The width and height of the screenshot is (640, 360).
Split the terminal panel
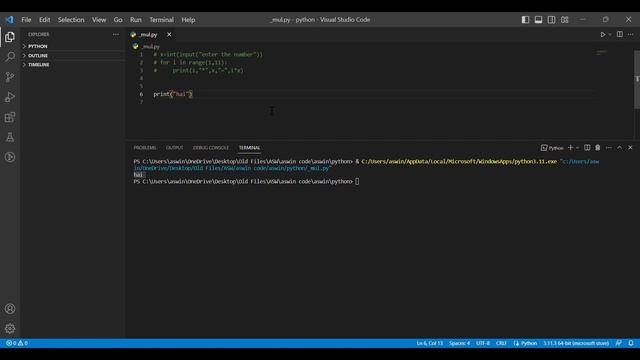coord(587,147)
